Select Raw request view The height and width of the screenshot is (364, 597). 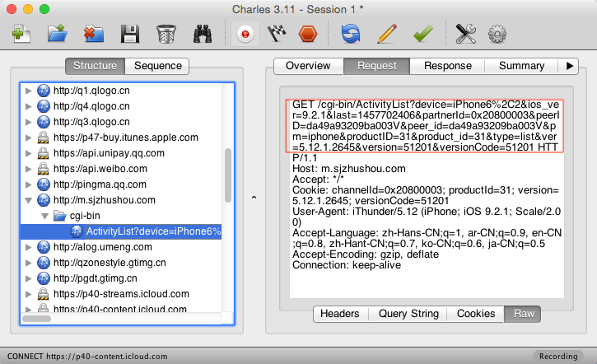524,314
